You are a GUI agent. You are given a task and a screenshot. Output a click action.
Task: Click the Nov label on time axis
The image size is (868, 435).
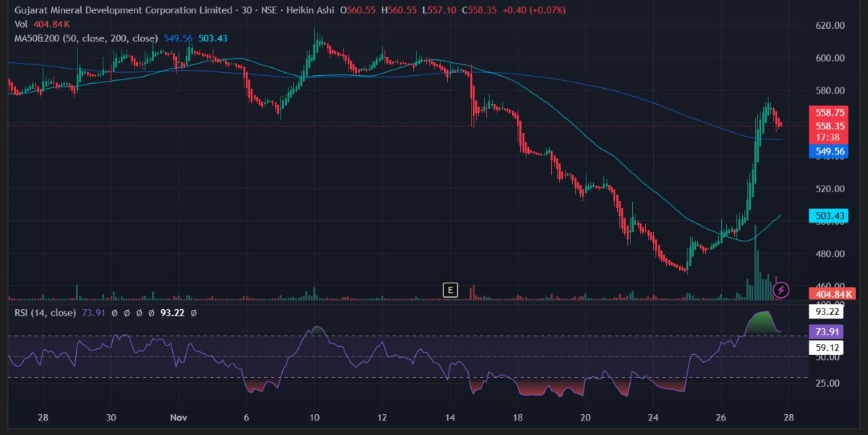click(178, 418)
